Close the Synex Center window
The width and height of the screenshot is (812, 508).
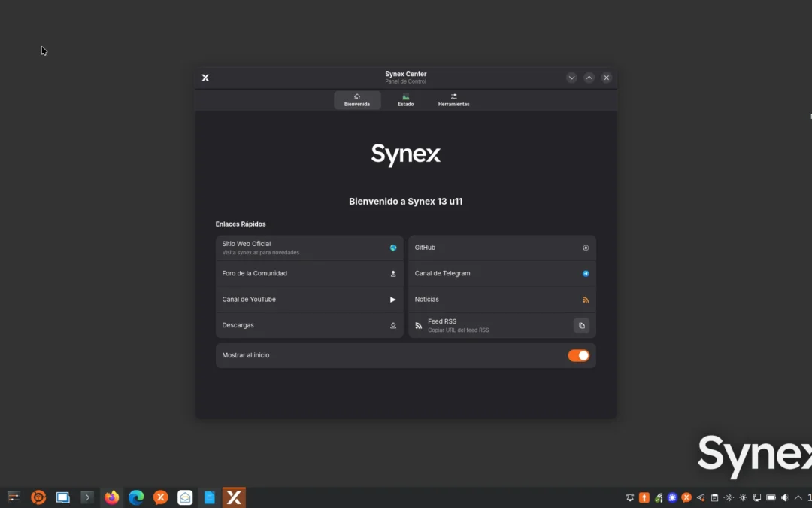coord(607,78)
